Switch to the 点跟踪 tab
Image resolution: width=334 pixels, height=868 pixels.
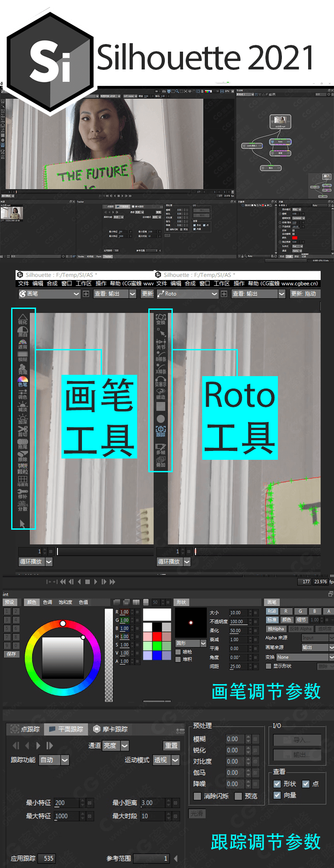click(x=26, y=729)
